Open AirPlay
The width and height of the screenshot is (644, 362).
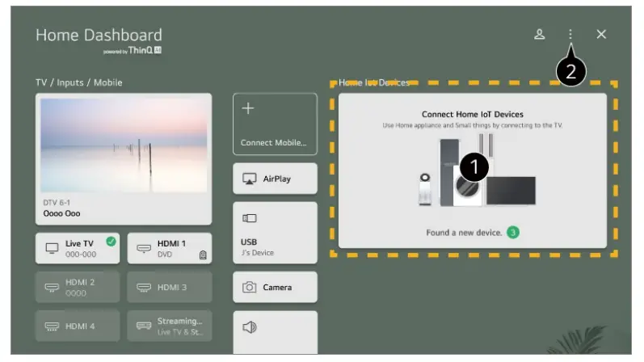tap(275, 179)
